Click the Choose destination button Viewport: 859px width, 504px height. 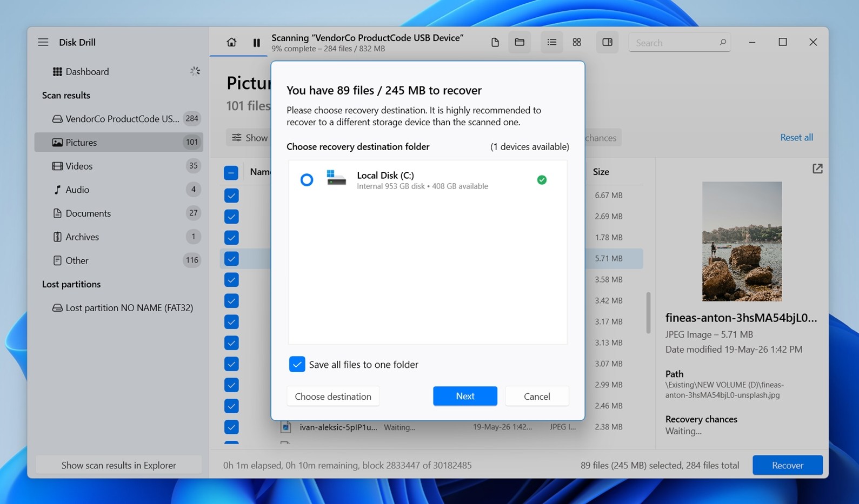click(333, 396)
